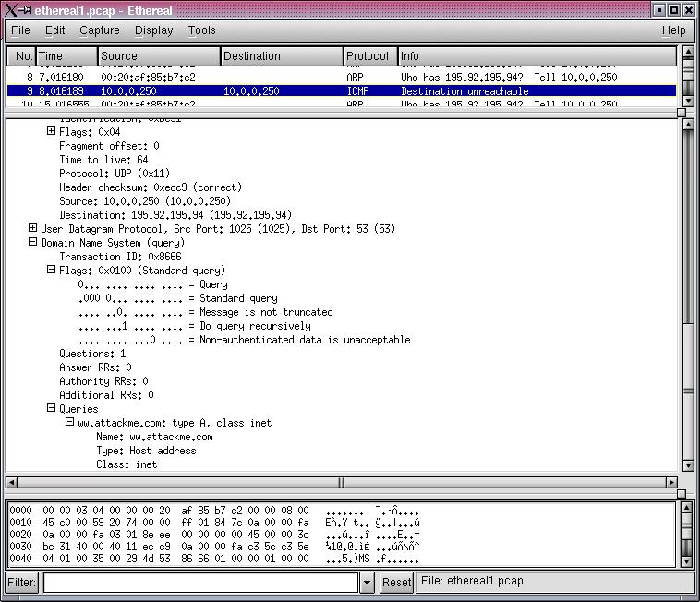Collapse the Domain Name System node
The width and height of the screenshot is (700, 602).
(x=33, y=242)
